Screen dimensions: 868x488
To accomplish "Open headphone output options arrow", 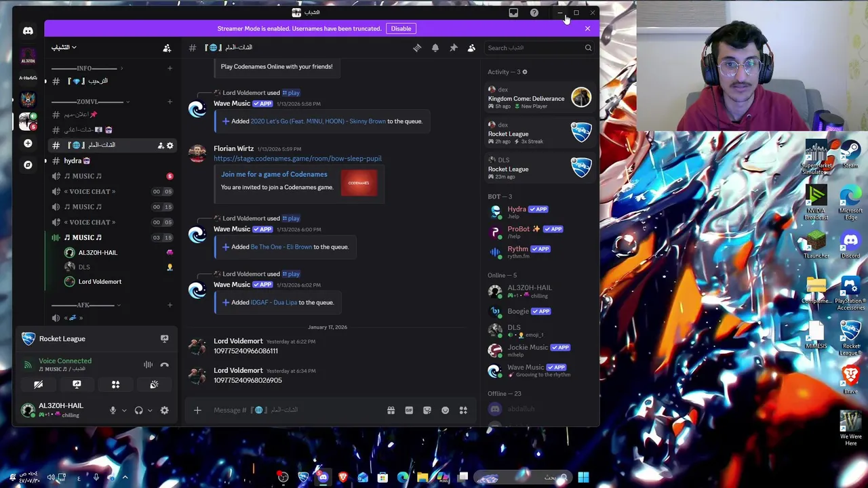I will (x=149, y=410).
